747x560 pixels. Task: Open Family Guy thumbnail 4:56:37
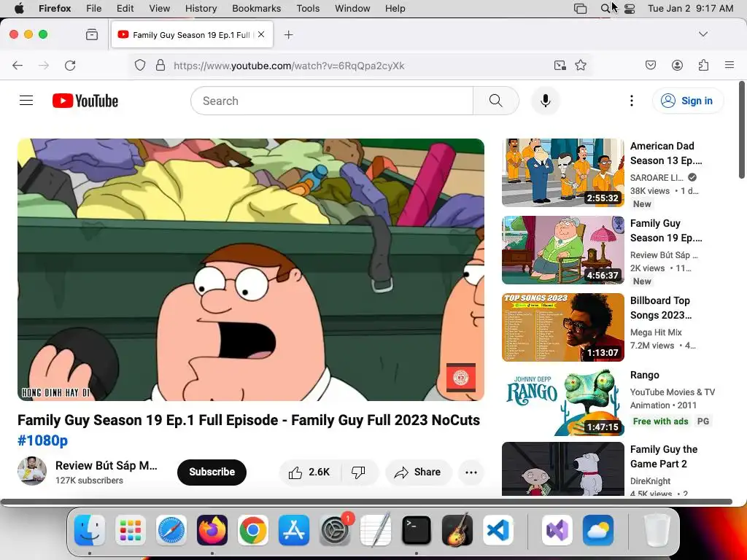[x=562, y=250]
